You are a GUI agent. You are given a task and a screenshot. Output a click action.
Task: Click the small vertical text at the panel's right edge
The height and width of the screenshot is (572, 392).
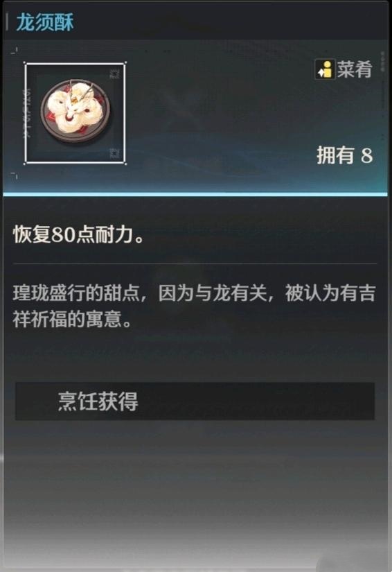383,62
